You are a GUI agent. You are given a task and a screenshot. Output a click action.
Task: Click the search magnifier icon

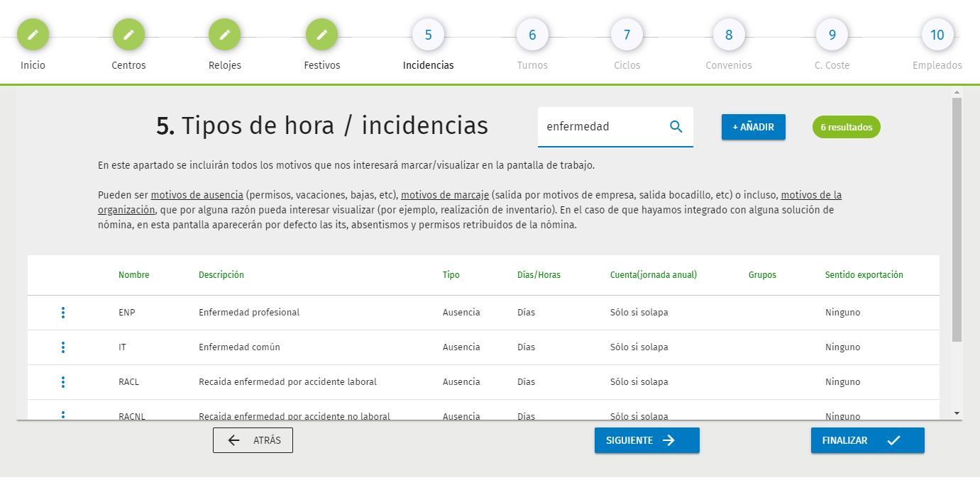[x=676, y=127]
